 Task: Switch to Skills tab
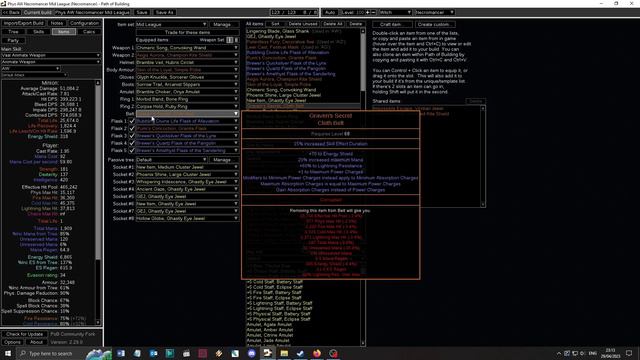click(x=38, y=32)
